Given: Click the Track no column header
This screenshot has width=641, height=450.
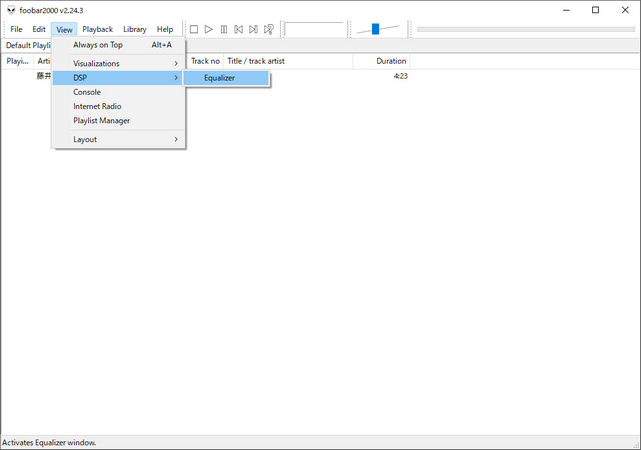Looking at the screenshot, I should tap(205, 61).
